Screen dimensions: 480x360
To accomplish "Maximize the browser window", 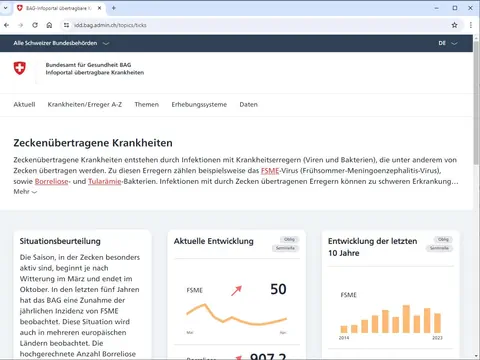I will (455, 8).
